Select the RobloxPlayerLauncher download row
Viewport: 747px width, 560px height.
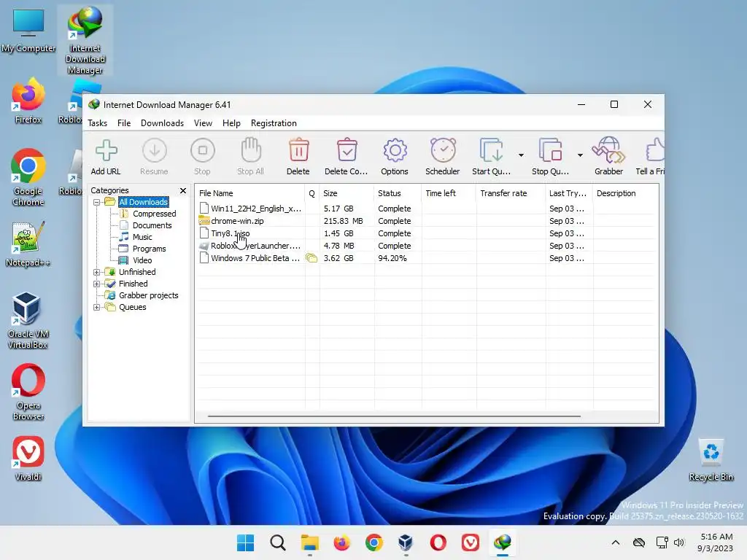[x=426, y=246]
